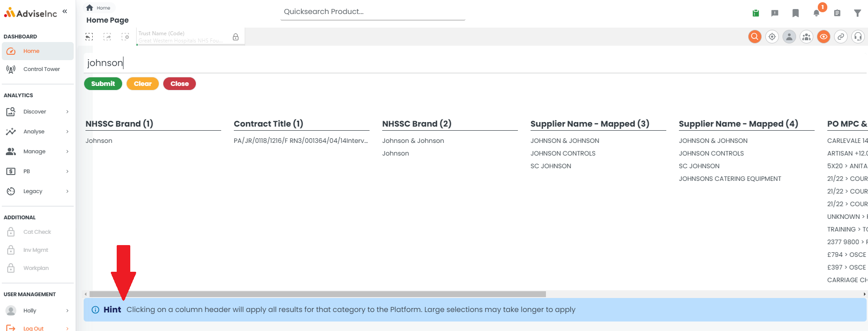Click the search box containing johnson

click(475, 63)
